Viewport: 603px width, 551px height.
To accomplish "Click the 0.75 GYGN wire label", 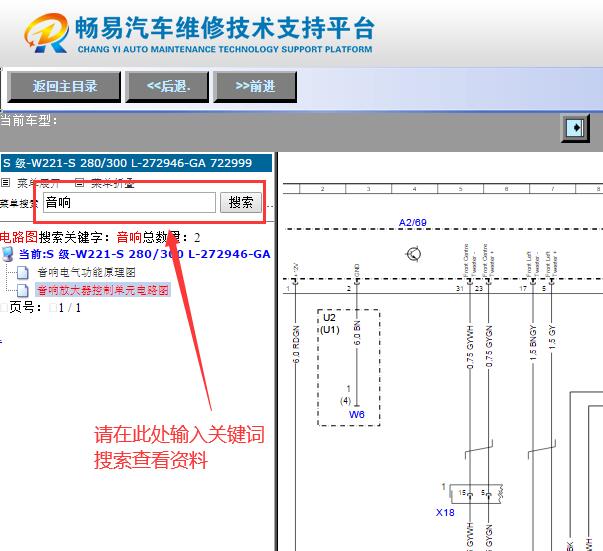I will (489, 346).
